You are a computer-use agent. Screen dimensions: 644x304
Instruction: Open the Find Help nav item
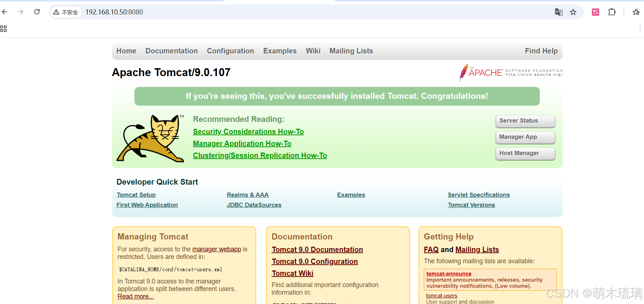tap(541, 51)
